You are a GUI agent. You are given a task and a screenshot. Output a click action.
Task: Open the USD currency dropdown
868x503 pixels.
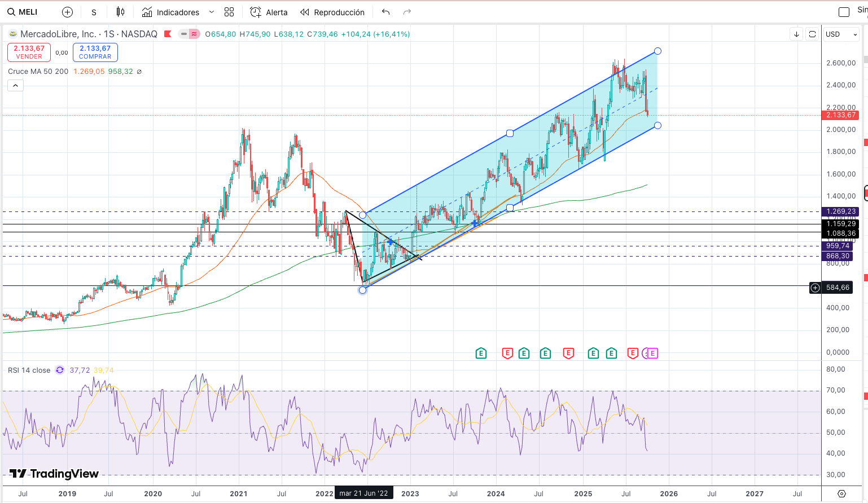[x=841, y=34]
